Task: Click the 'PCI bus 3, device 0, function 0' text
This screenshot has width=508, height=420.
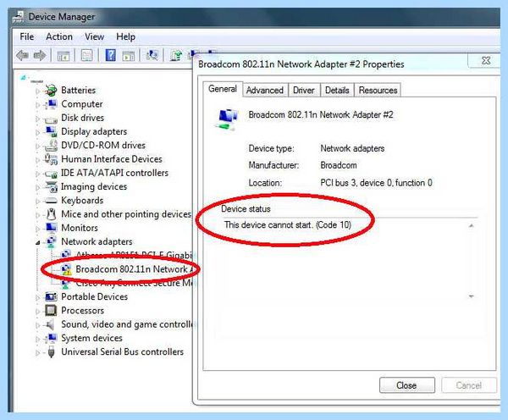Action: tap(376, 183)
